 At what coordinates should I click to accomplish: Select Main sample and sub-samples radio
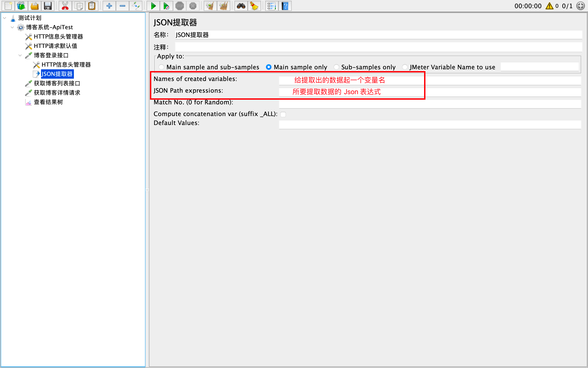[x=161, y=67]
